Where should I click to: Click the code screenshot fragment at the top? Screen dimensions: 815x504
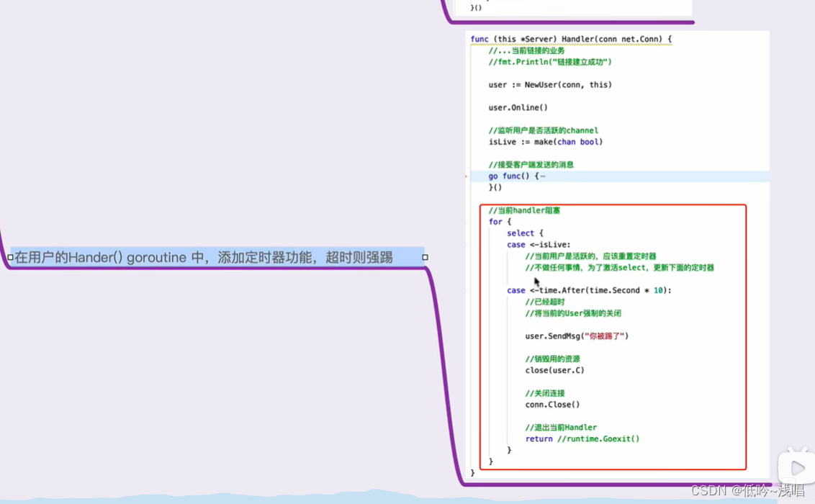pos(573,7)
